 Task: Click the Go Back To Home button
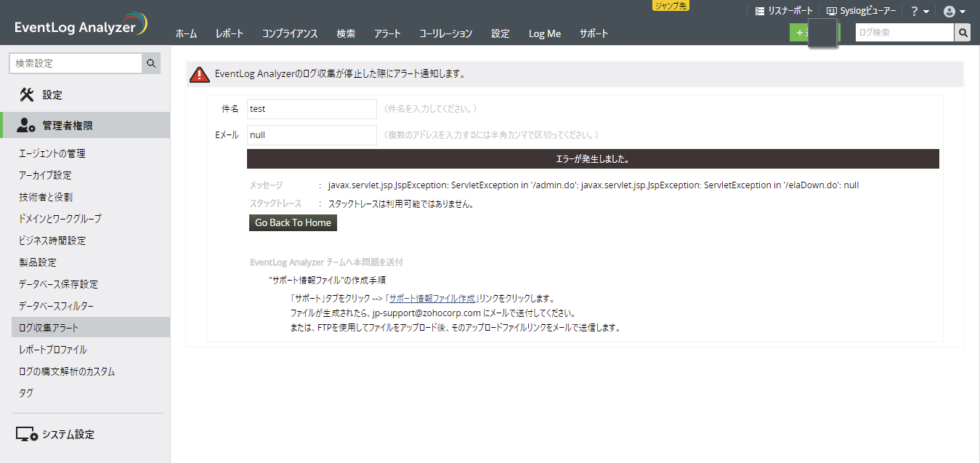click(x=293, y=223)
